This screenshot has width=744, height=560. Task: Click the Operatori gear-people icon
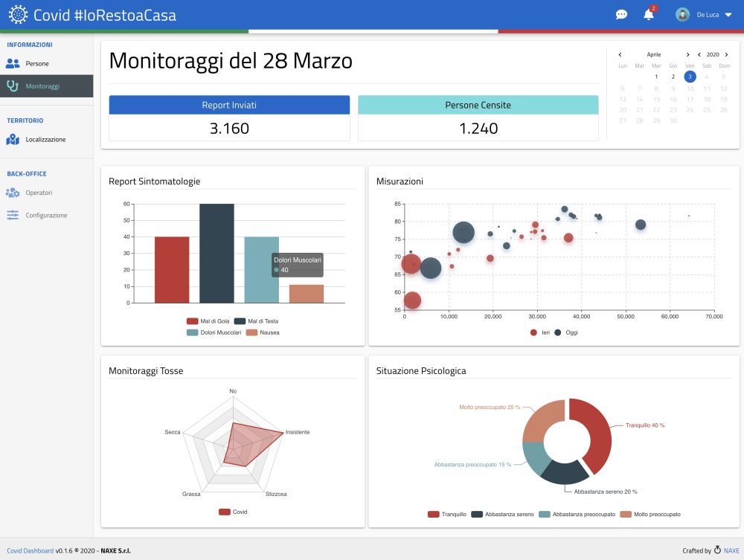(x=13, y=193)
